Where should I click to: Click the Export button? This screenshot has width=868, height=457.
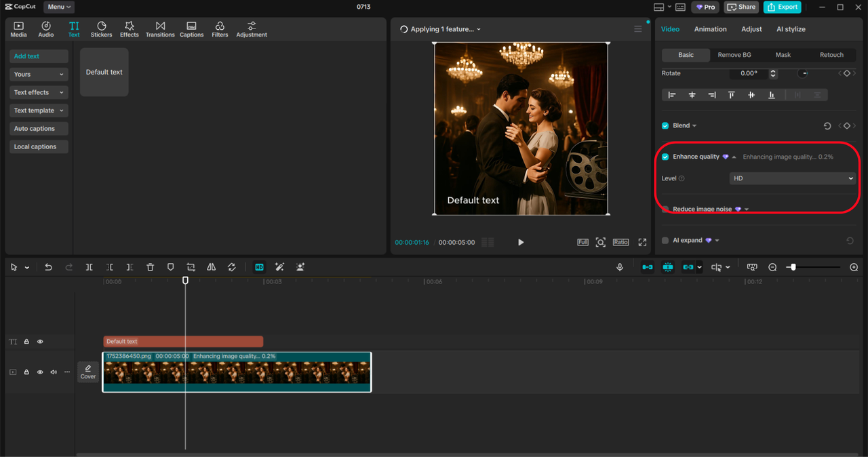(782, 7)
